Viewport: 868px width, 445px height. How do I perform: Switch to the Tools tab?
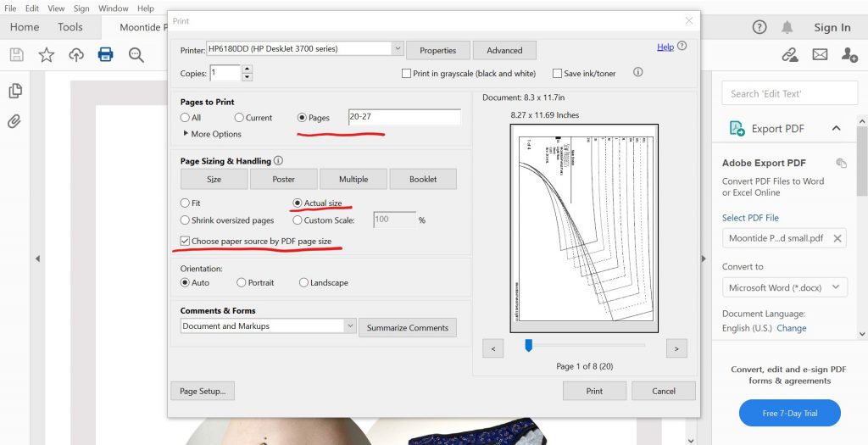[x=70, y=26]
